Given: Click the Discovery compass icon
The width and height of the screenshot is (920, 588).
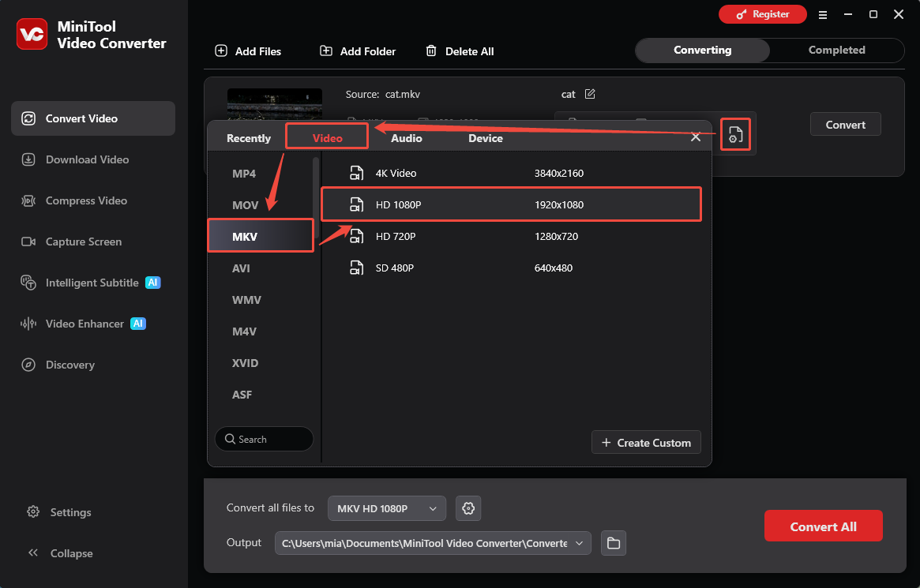Looking at the screenshot, I should click(28, 365).
